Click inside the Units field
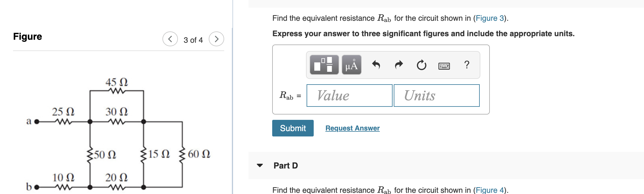Screen dimensions: 644x194 tap(436, 95)
